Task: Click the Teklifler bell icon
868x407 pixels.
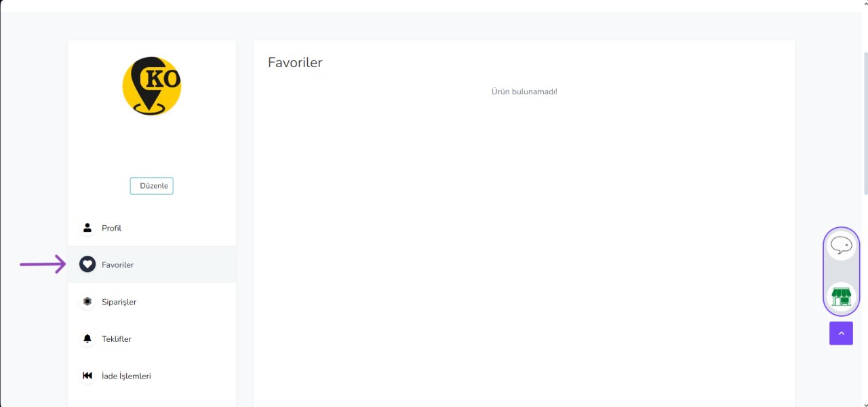Action: [x=87, y=338]
